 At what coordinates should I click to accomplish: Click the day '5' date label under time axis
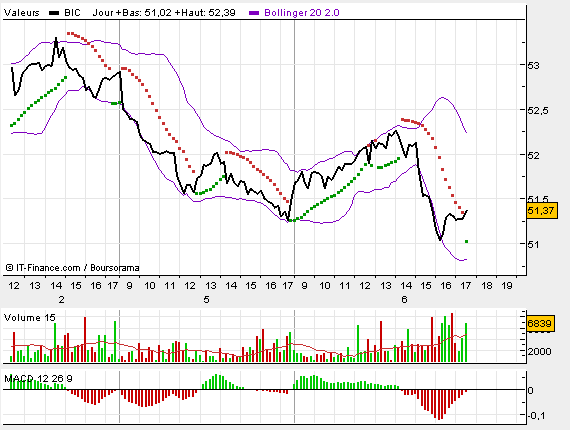pyautogui.click(x=206, y=300)
